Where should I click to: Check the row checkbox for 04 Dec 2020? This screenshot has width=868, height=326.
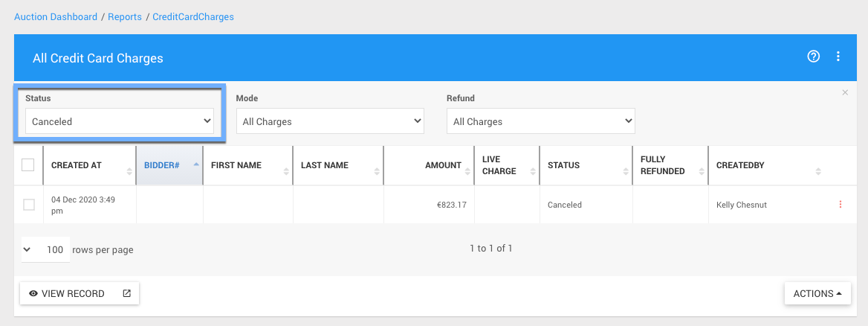pyautogui.click(x=29, y=205)
